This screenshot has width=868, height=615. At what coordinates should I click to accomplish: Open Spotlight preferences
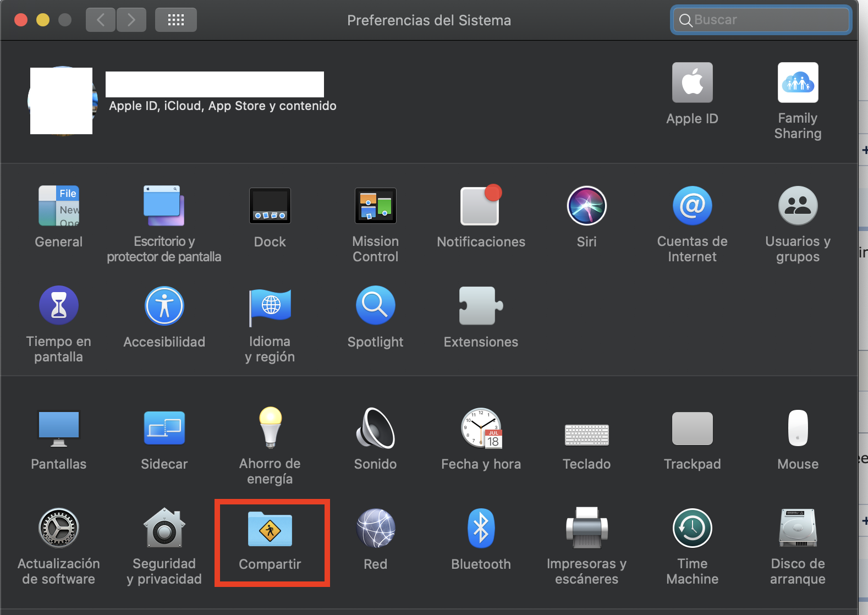coord(376,305)
